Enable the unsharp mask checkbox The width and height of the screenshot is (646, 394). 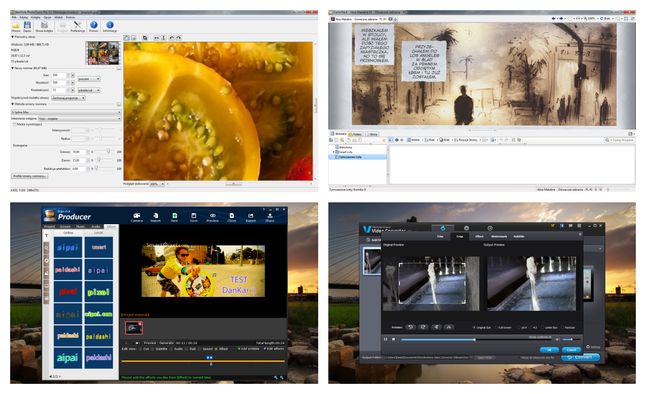(x=14, y=124)
